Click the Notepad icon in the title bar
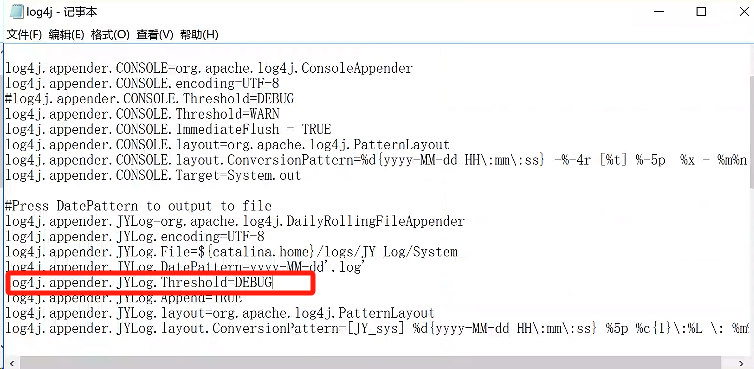The height and width of the screenshot is (369, 754). pyautogui.click(x=16, y=11)
